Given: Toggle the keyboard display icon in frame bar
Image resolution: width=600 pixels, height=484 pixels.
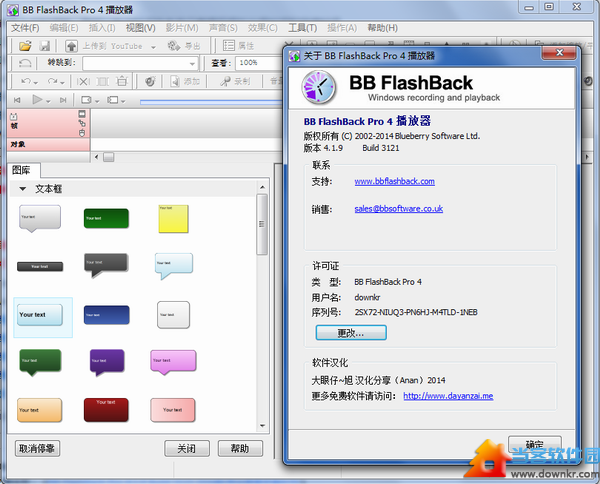Looking at the screenshot, I should coord(82,114).
